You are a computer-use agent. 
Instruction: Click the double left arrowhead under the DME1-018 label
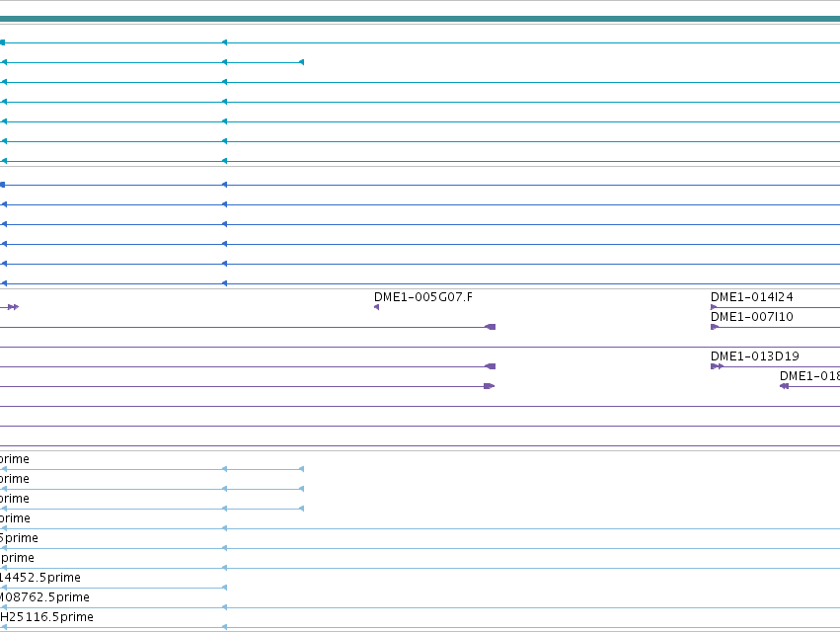(x=785, y=386)
